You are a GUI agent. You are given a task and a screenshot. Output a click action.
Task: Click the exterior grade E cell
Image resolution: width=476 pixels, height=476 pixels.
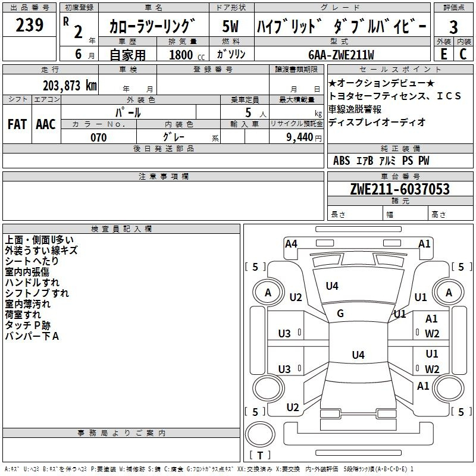(444, 54)
